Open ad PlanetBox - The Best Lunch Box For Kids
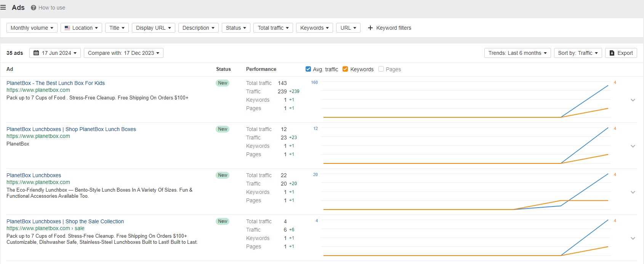The width and height of the screenshot is (644, 264). pos(56,83)
